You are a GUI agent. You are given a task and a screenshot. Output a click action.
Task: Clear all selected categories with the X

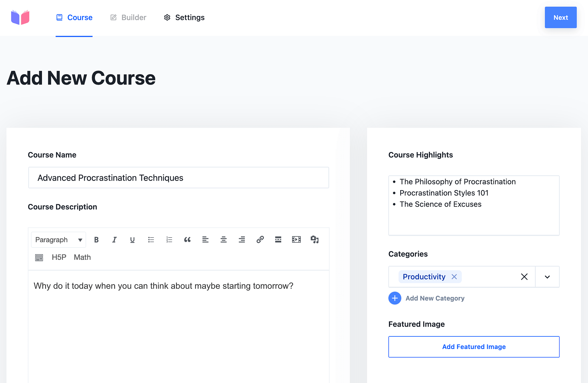pyautogui.click(x=524, y=277)
